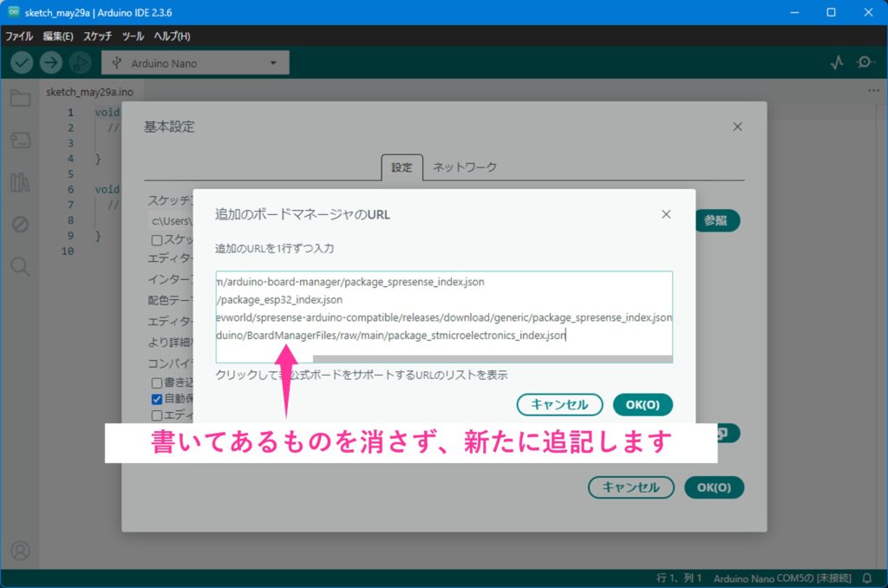Open the Boards Manager sidebar icon
This screenshot has height=588, width=888.
coord(21,140)
